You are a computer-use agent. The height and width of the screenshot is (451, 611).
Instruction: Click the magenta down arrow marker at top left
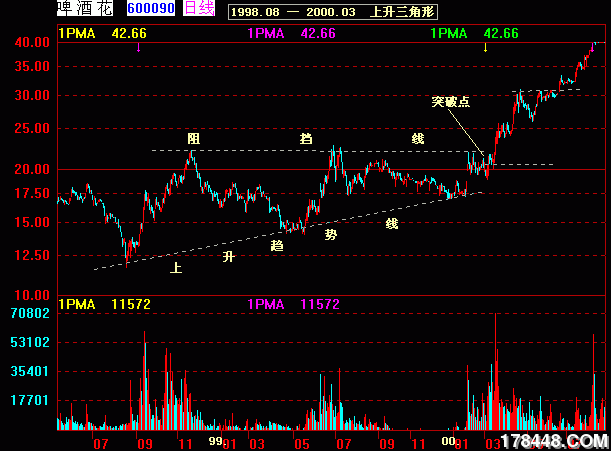[x=139, y=47]
